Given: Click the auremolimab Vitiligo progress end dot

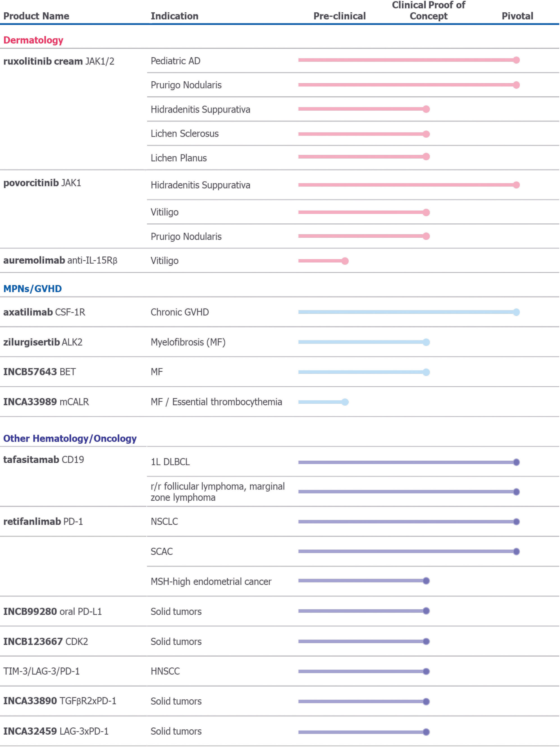Looking at the screenshot, I should [x=345, y=261].
